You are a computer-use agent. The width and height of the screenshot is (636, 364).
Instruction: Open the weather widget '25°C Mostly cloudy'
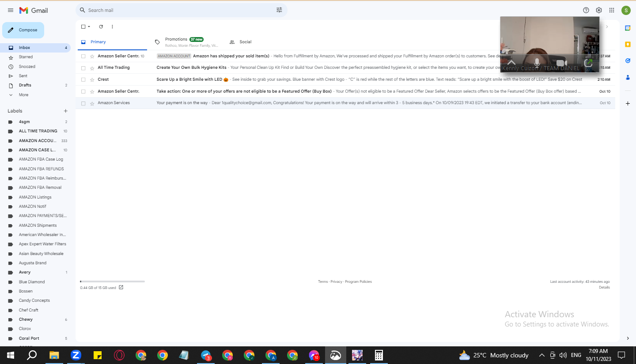[x=493, y=355]
